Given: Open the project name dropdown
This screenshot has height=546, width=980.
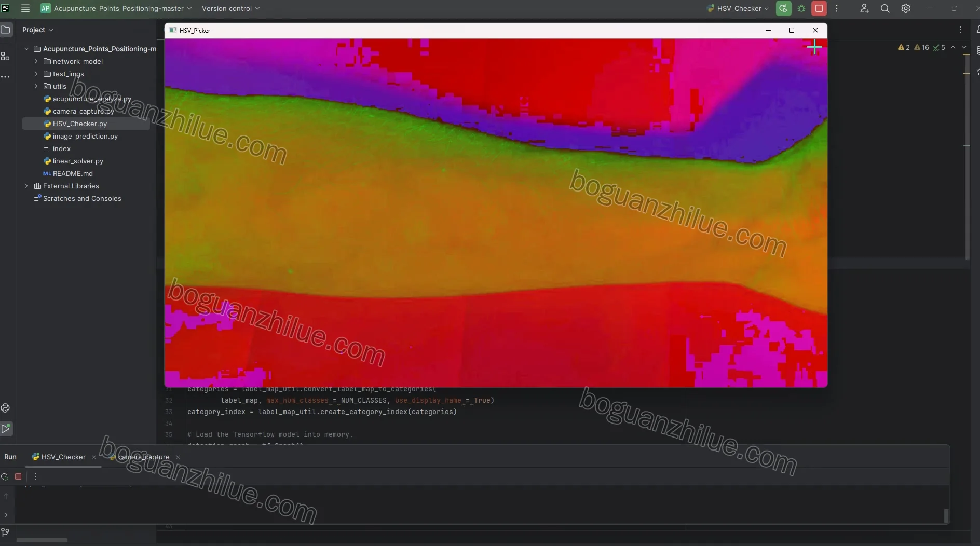Looking at the screenshot, I should point(116,8).
